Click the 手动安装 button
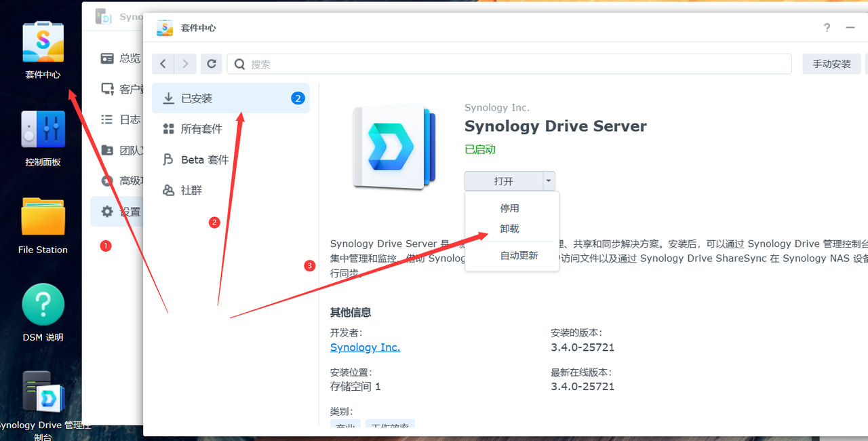868x441 pixels. coord(831,64)
